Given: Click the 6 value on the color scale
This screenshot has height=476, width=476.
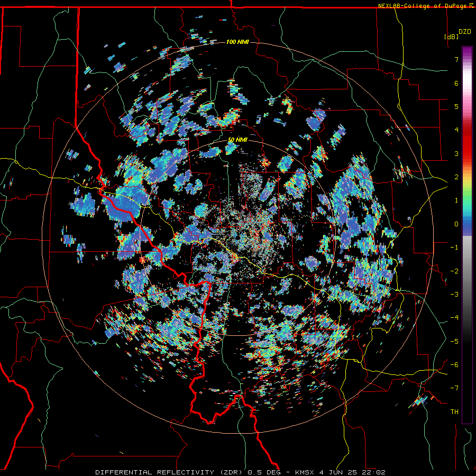Looking at the screenshot, I should pyautogui.click(x=456, y=83).
